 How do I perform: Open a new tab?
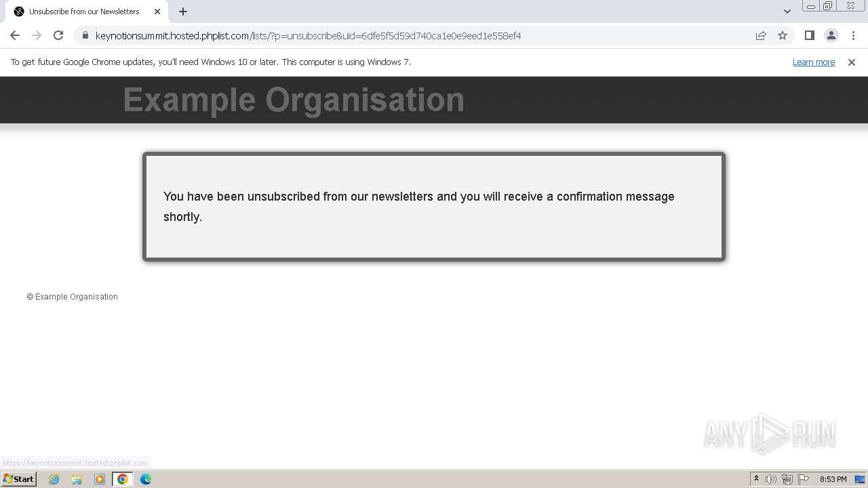(183, 12)
